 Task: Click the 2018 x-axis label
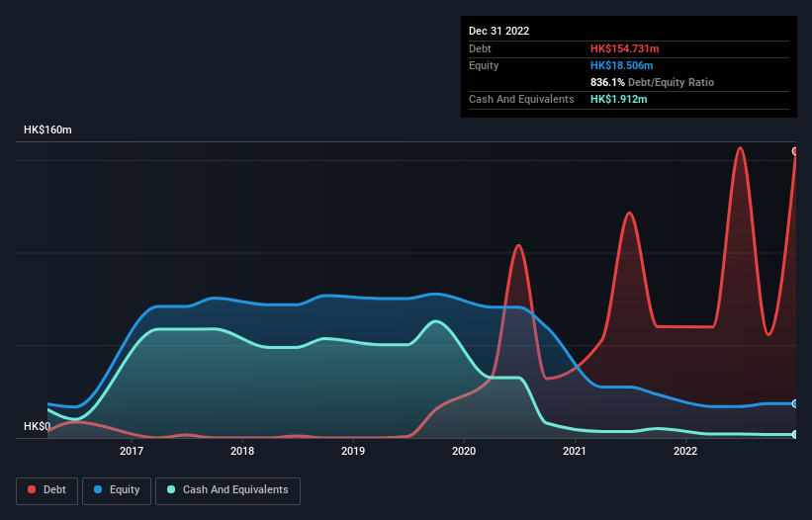coord(242,451)
